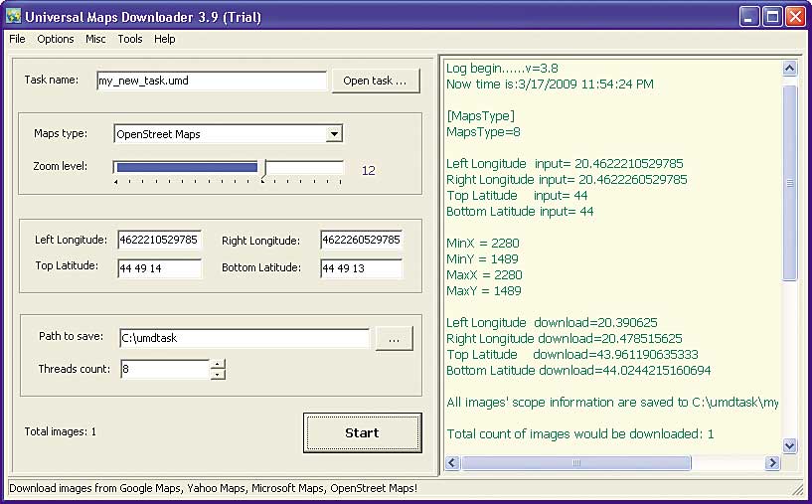Screen dimensions: 812x504
Task: Click the 'Total images: 1' text
Action: point(60,431)
